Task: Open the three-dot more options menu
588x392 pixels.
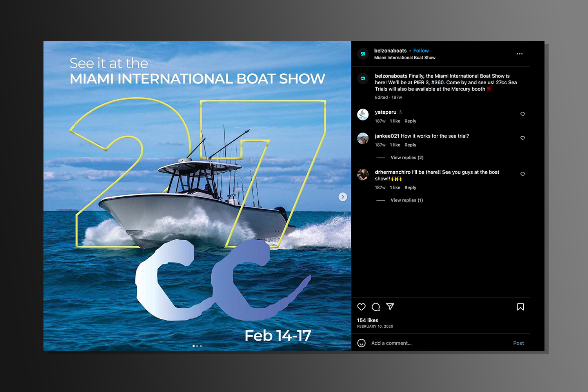Action: click(x=520, y=54)
